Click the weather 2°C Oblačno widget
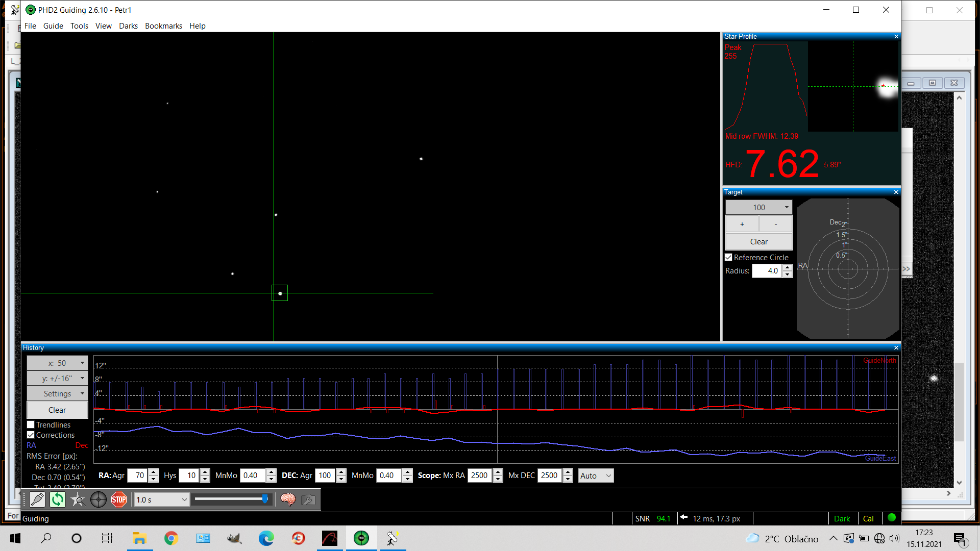Screen dimensions: 980x551 tap(782, 539)
